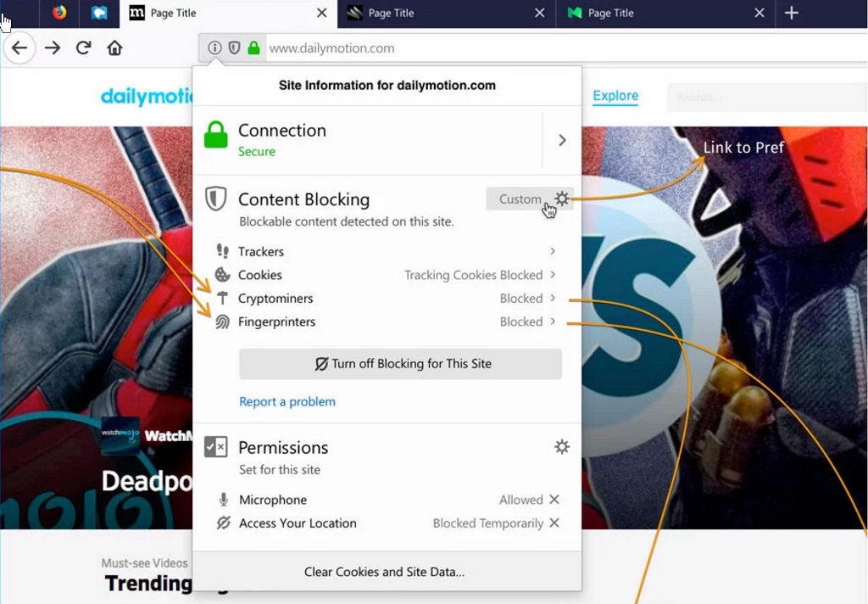868x604 pixels.
Task: Switch to the third Page Title tab
Action: [665, 14]
